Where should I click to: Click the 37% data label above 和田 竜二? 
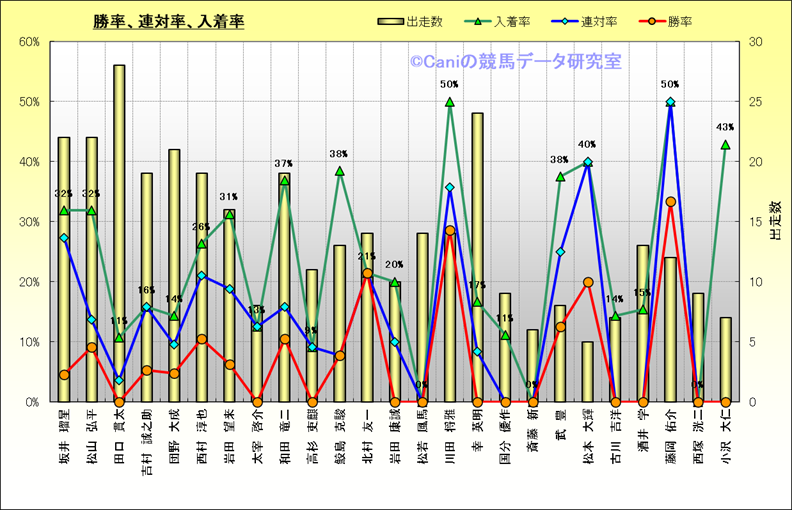click(x=284, y=163)
